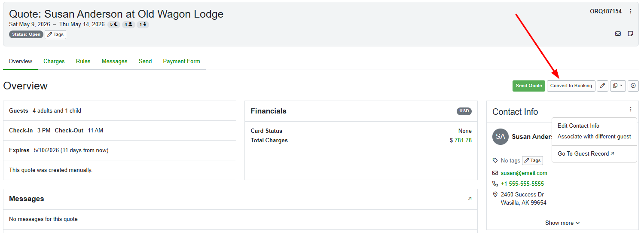Click the Sat May 9, 2026 start date
Viewport: 644px width, 233px height.
click(x=30, y=25)
